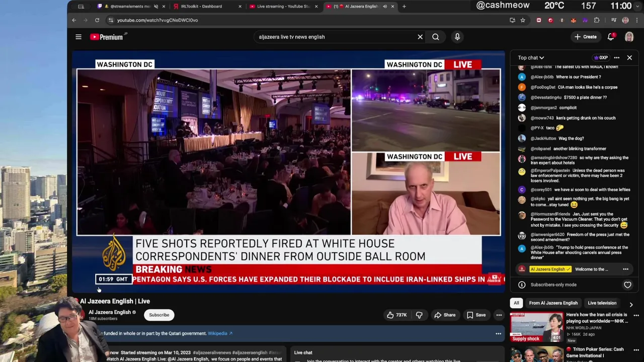Open Chrome three-dot menu
Viewport: 644px width, 362px height.
637,20
